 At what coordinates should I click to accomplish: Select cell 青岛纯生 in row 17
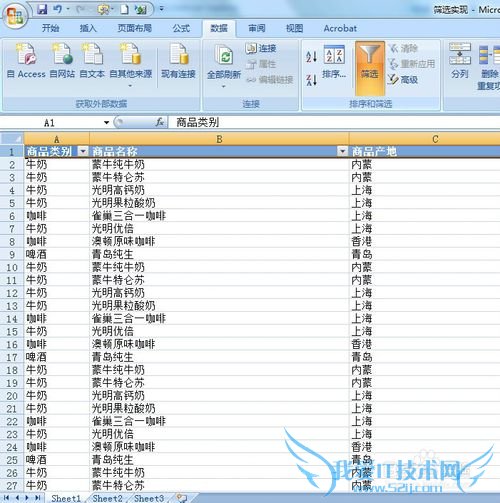[x=219, y=357]
